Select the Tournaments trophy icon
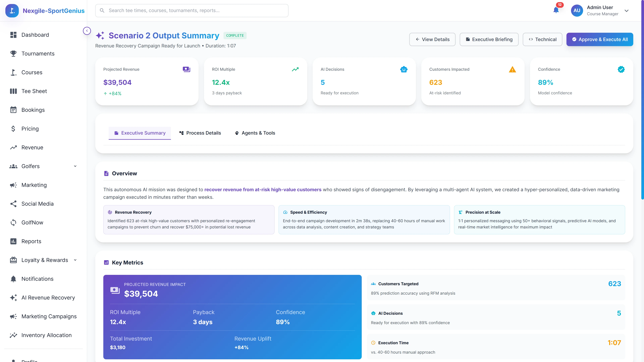Image resolution: width=644 pixels, height=362 pixels. [x=13, y=53]
